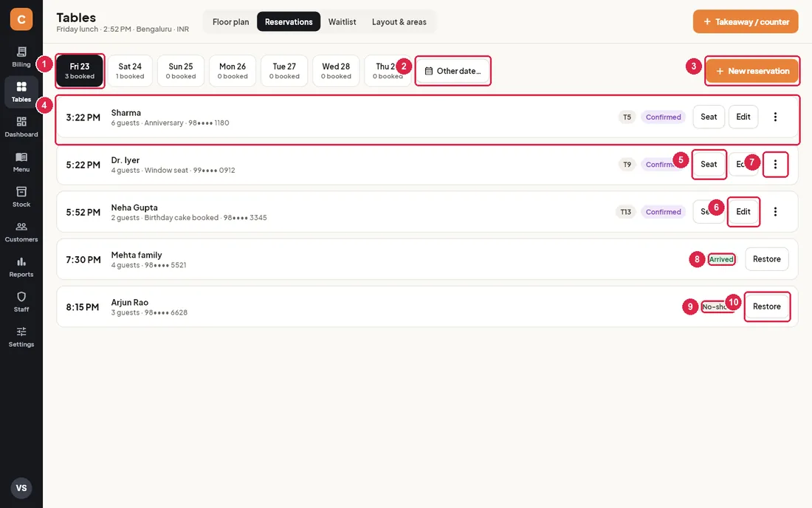Viewport: 812px width, 508px height.
Task: Click Takeaway / counter button
Action: coord(746,21)
